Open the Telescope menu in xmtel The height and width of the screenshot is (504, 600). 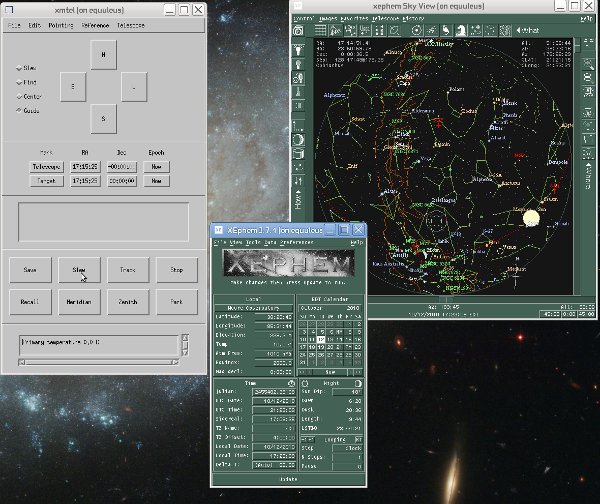[x=130, y=25]
